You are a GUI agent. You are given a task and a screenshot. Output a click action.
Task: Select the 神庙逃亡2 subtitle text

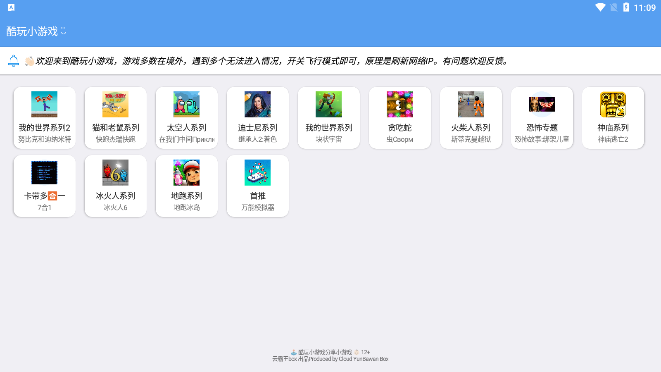pos(613,139)
